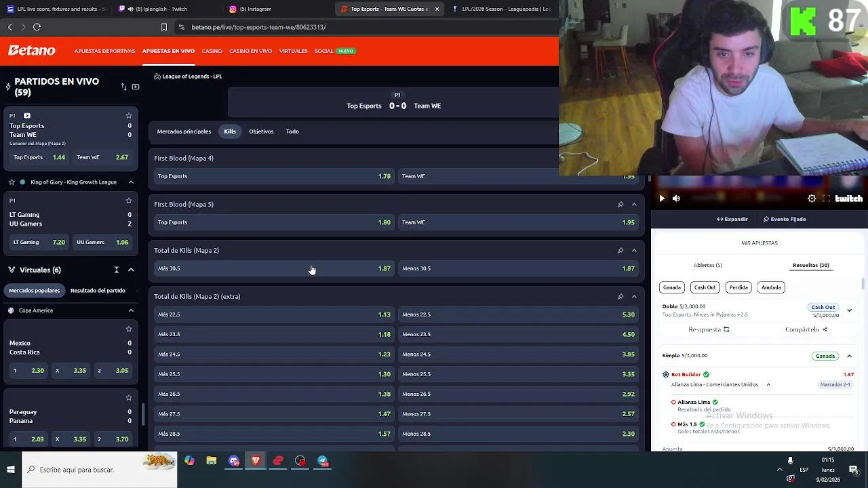Bet Top Esports map winner 1.44 in sidebar
The width and height of the screenshot is (868, 488).
click(39, 157)
